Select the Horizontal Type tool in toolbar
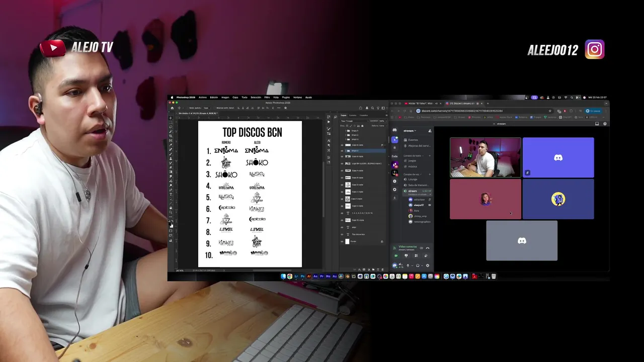 pyautogui.click(x=171, y=195)
